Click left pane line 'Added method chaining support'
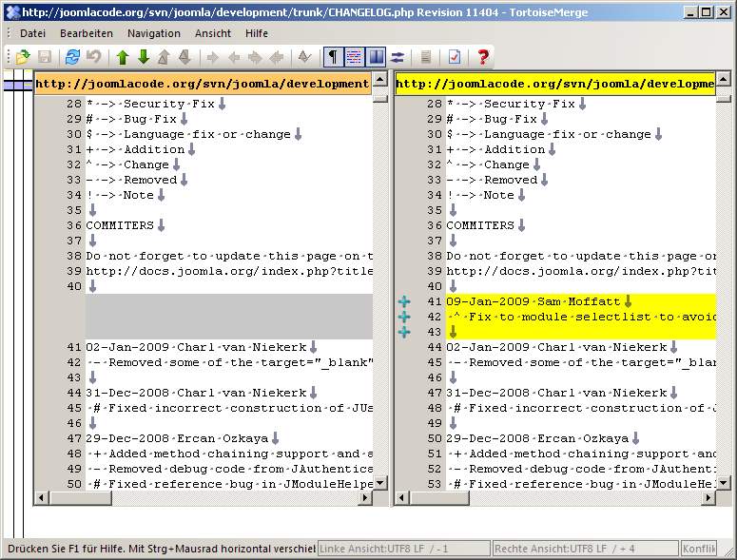This screenshot has height=560, width=737. coord(229,454)
